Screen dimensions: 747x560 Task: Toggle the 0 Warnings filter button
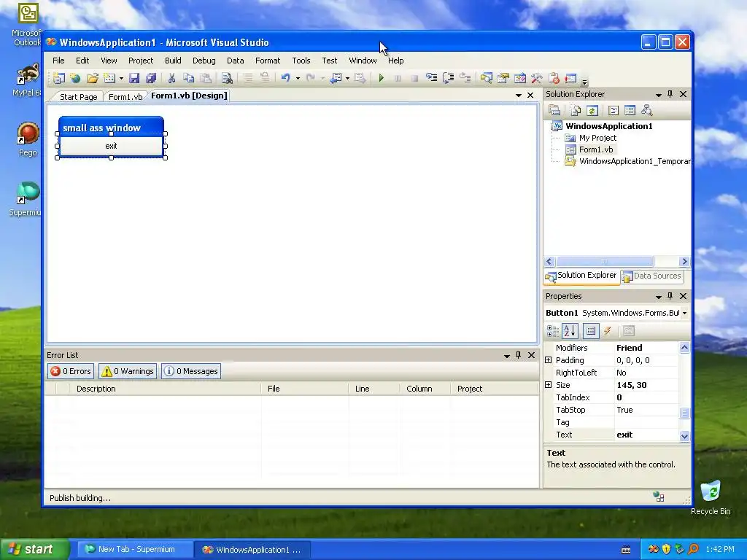(127, 371)
